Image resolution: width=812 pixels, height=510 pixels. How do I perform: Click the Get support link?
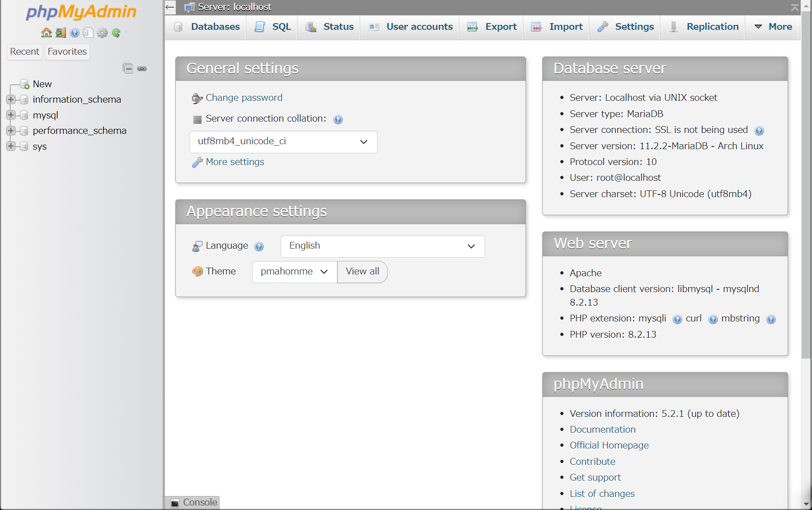[595, 477]
